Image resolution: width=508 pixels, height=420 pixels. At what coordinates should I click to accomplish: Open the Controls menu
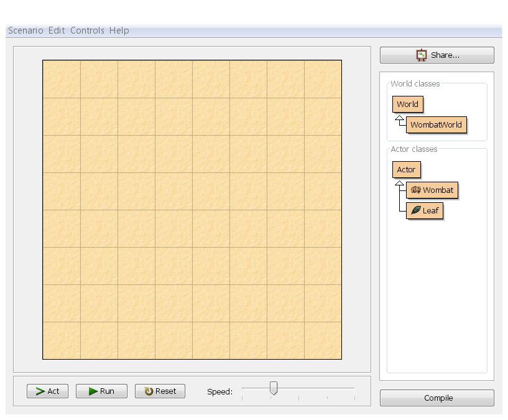click(x=87, y=30)
